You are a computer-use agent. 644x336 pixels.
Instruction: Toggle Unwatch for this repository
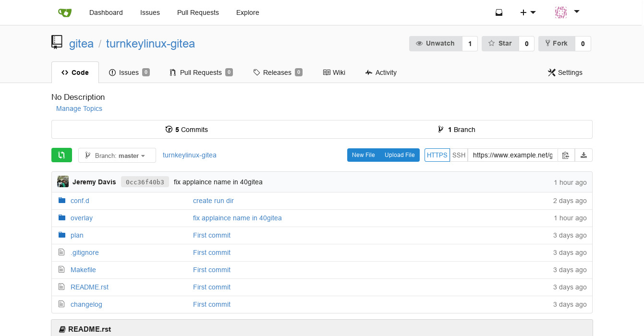(x=435, y=43)
